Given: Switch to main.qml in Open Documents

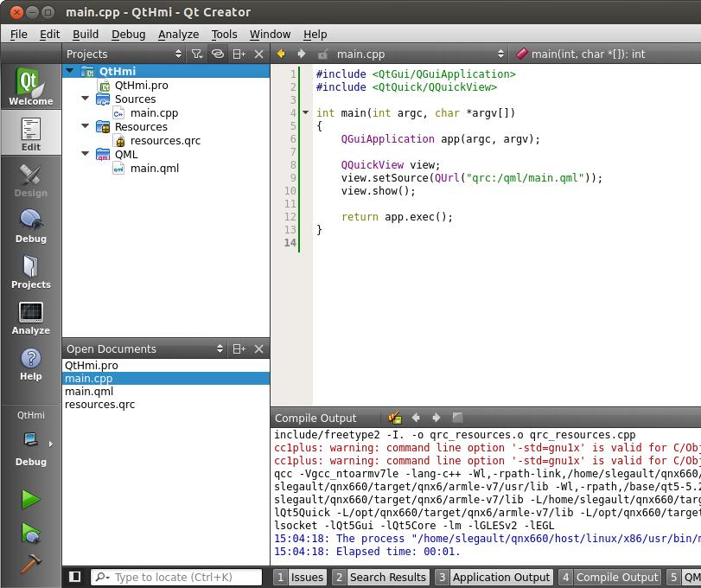Looking at the screenshot, I should point(166,391).
